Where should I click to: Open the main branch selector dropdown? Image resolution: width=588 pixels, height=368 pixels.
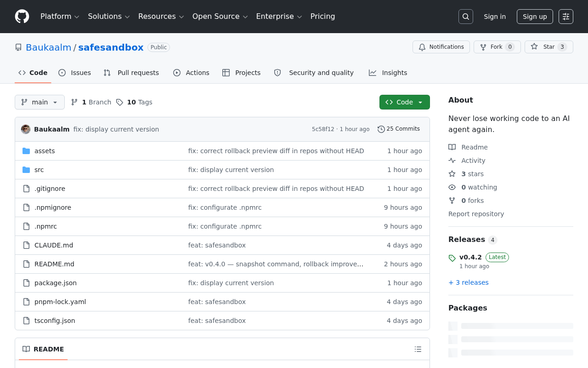click(x=40, y=102)
